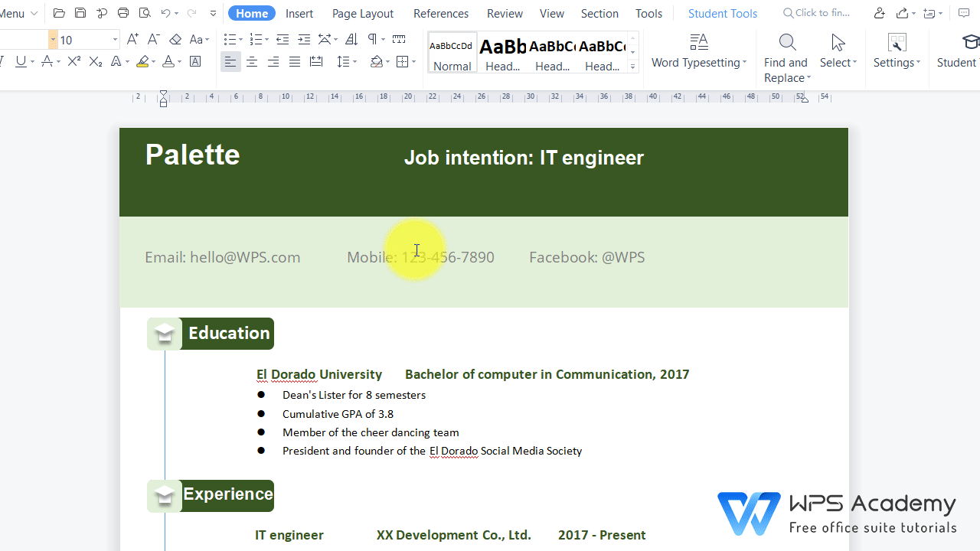The image size is (980, 551).
Task: Open Print Preview icon
Action: [x=145, y=13]
